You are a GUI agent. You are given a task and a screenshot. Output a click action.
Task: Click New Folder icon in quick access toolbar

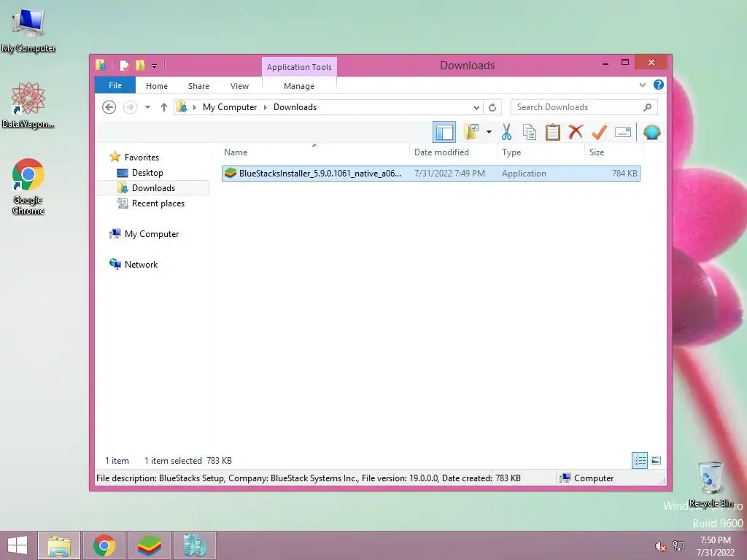pyautogui.click(x=140, y=65)
